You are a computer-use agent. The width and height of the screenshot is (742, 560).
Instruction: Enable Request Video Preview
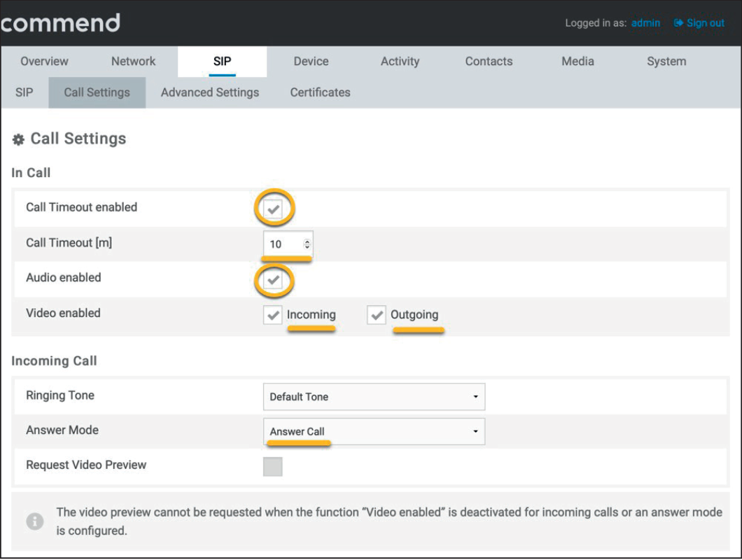[273, 465]
